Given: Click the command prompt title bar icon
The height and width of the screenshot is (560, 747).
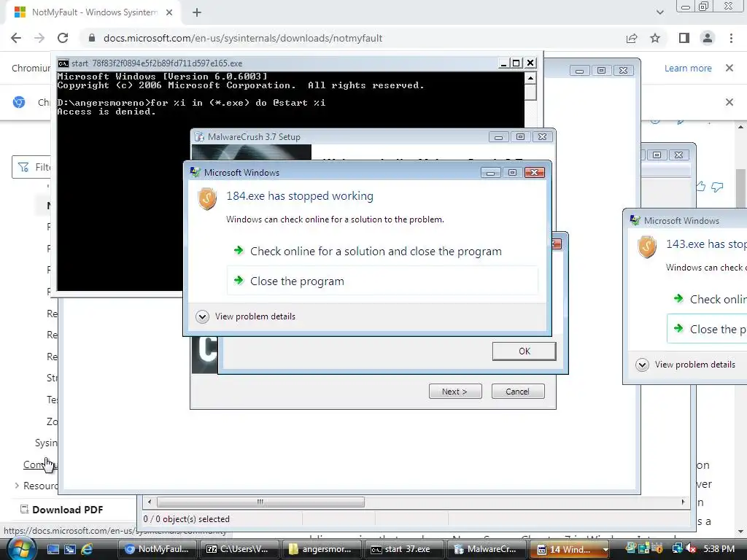Looking at the screenshot, I should click(63, 63).
